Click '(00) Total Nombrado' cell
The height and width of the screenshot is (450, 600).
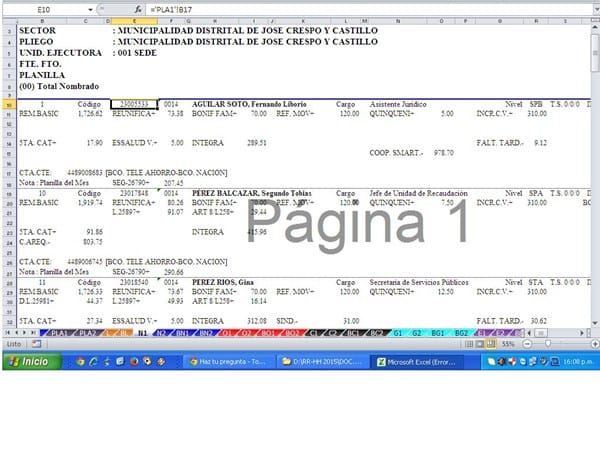pos(59,86)
